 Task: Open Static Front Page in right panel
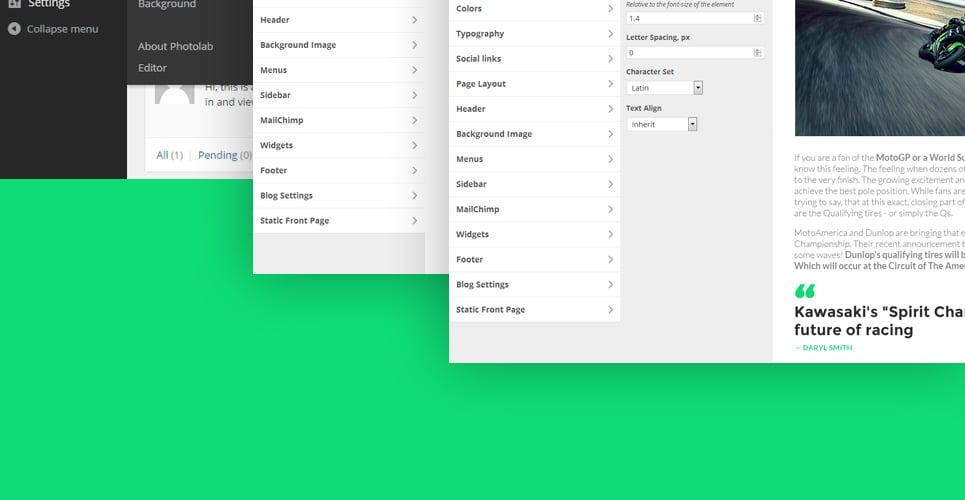(x=534, y=310)
